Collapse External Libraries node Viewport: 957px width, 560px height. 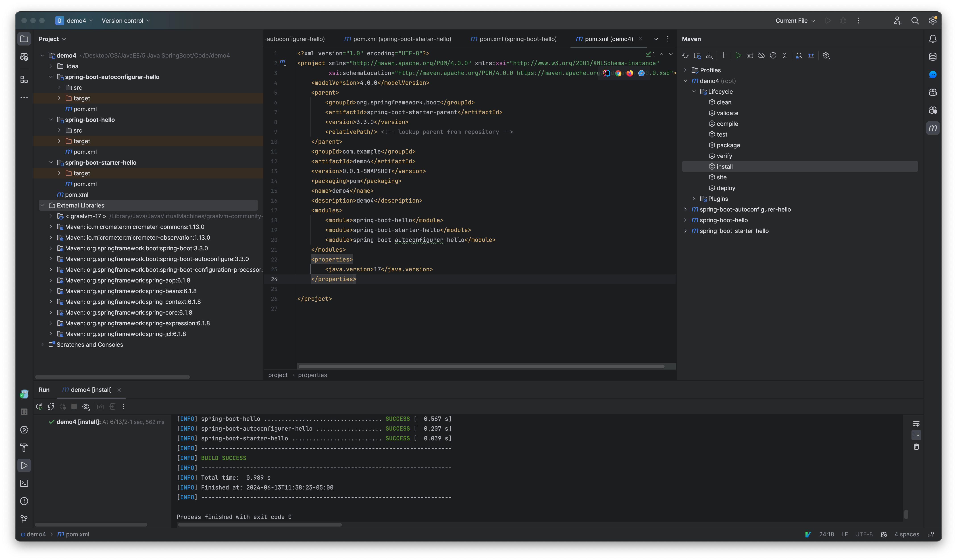pos(42,205)
